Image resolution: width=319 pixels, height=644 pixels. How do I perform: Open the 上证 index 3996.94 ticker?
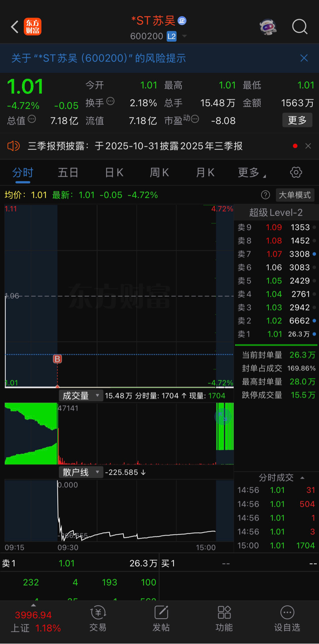click(x=35, y=621)
